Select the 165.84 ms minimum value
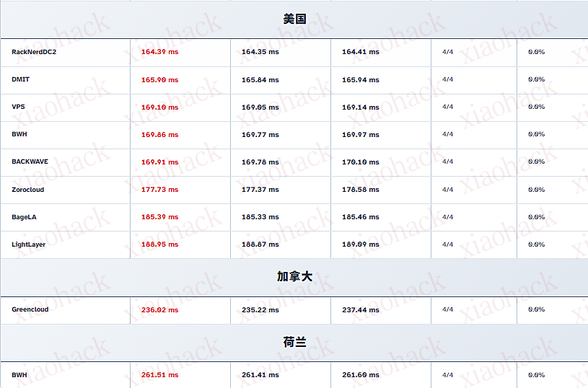The height and width of the screenshot is (388, 588). coord(260,80)
